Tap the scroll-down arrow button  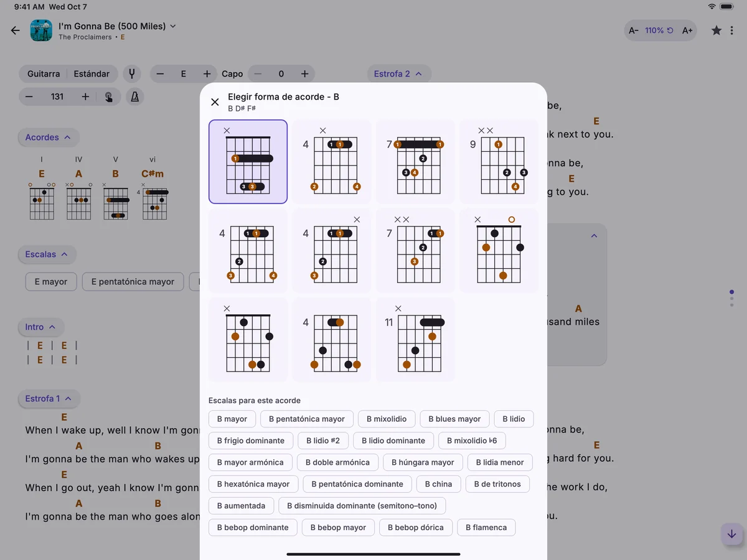coord(731,534)
